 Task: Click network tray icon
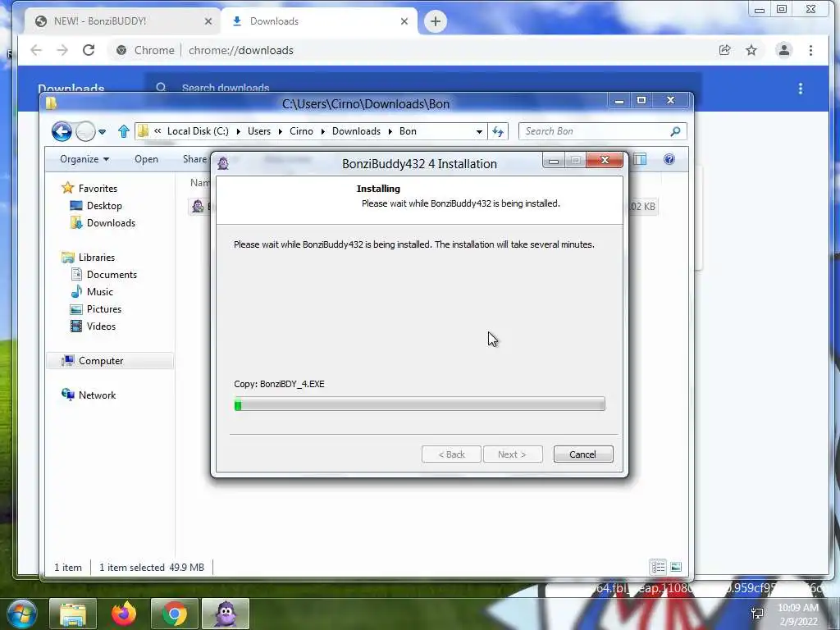click(x=757, y=614)
